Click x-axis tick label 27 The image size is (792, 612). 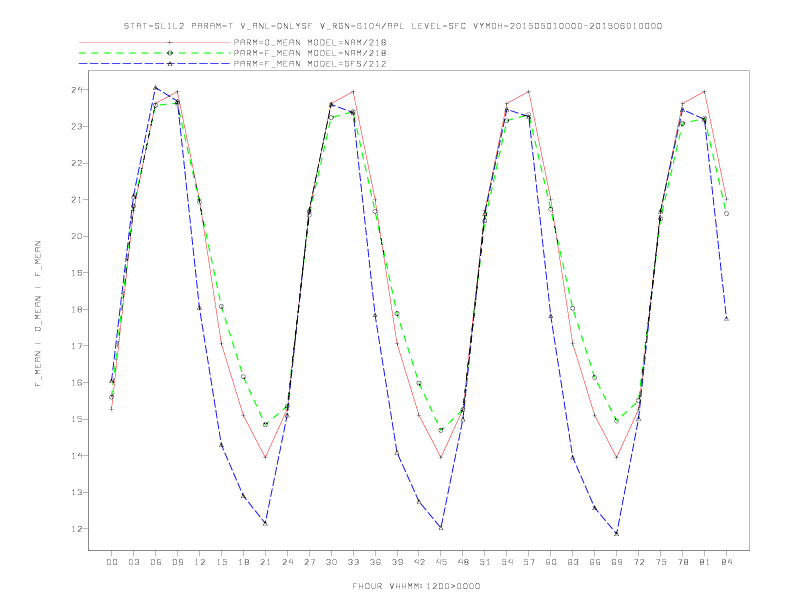(309, 562)
